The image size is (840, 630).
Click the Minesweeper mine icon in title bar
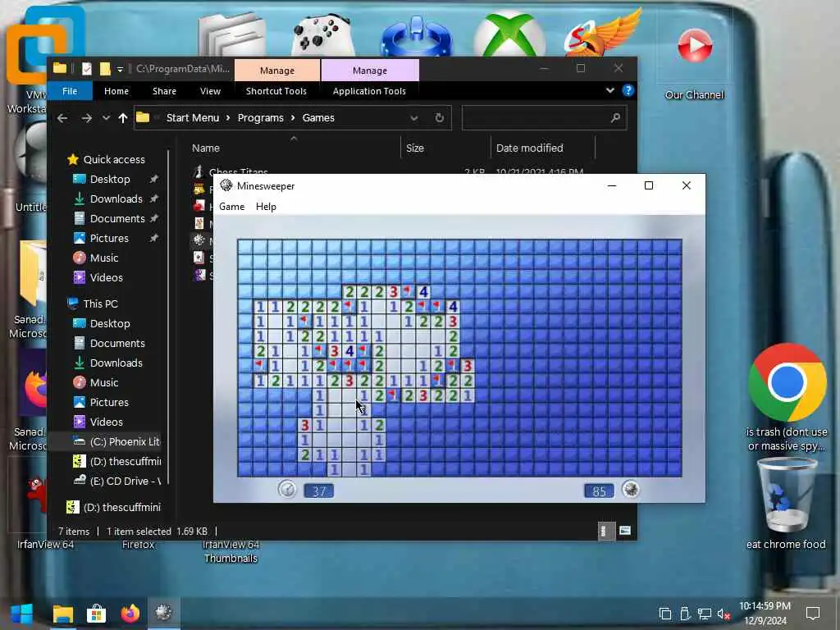226,185
